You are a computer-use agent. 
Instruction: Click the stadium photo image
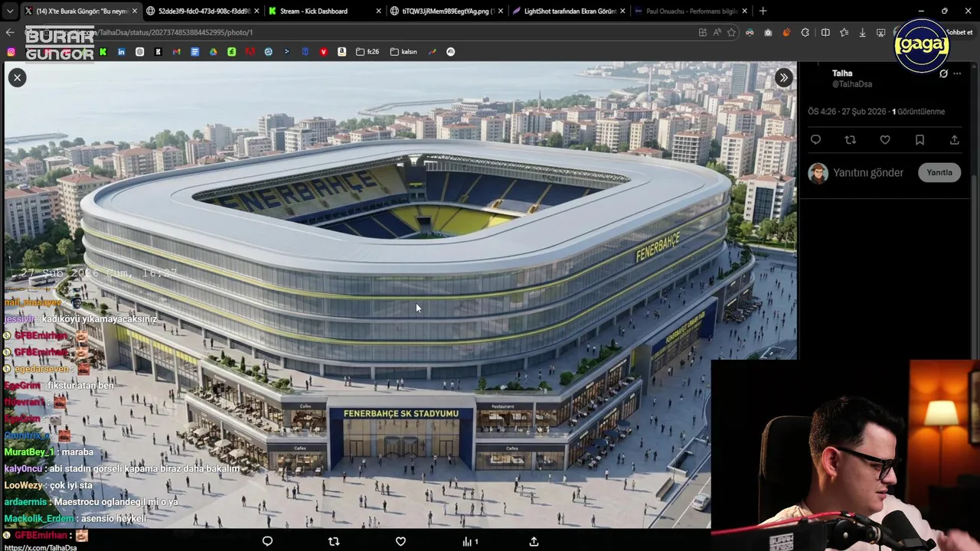coord(400,295)
